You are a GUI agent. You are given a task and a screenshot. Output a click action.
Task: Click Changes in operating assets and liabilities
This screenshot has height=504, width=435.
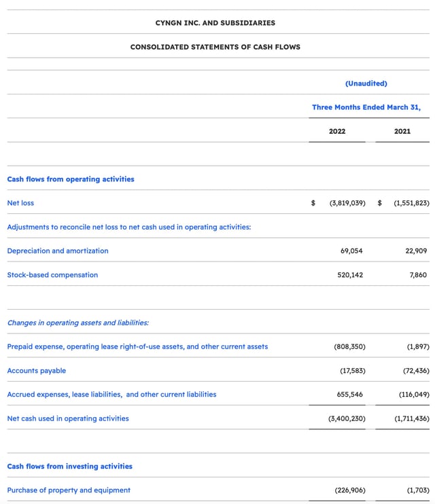(78, 323)
